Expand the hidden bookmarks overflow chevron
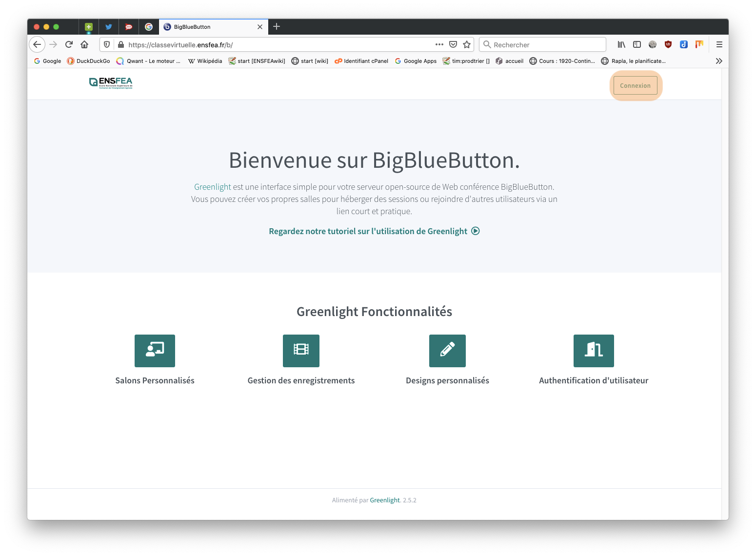 [x=718, y=61]
